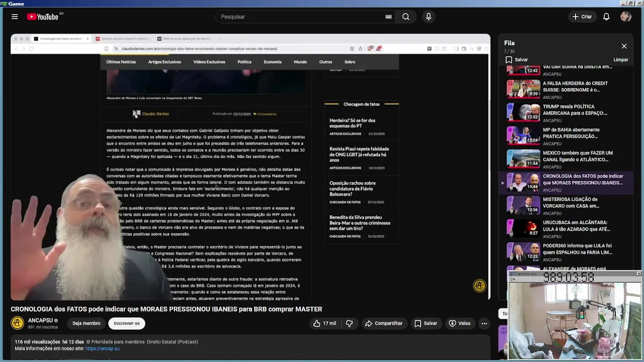Screen dimensions: 644x362
Task: Save the video to a playlist
Action: pos(426,323)
